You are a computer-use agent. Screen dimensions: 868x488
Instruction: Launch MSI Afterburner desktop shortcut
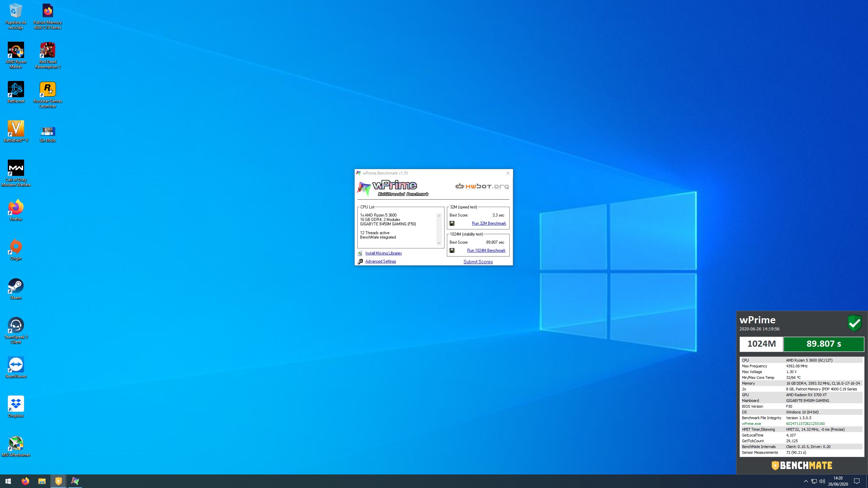click(16, 446)
